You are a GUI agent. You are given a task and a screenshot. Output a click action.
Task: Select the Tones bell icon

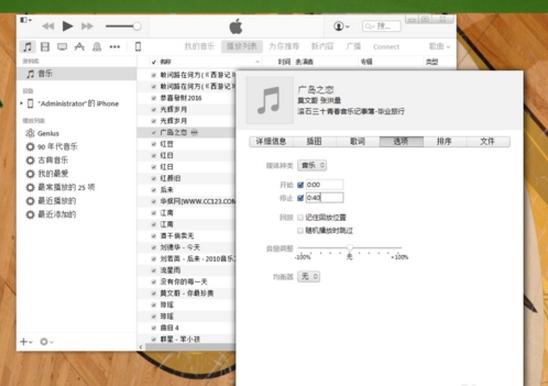pos(97,47)
